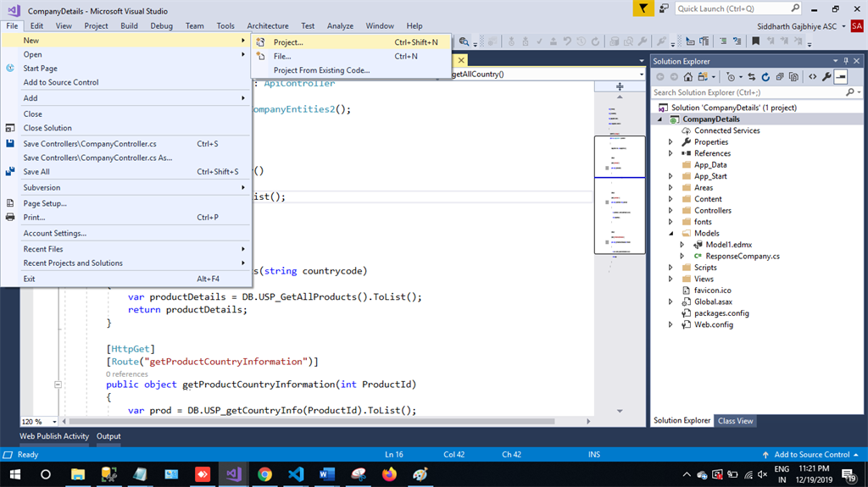Open Properties wrench icon in Solution Explorer
868x487 pixels.
826,77
